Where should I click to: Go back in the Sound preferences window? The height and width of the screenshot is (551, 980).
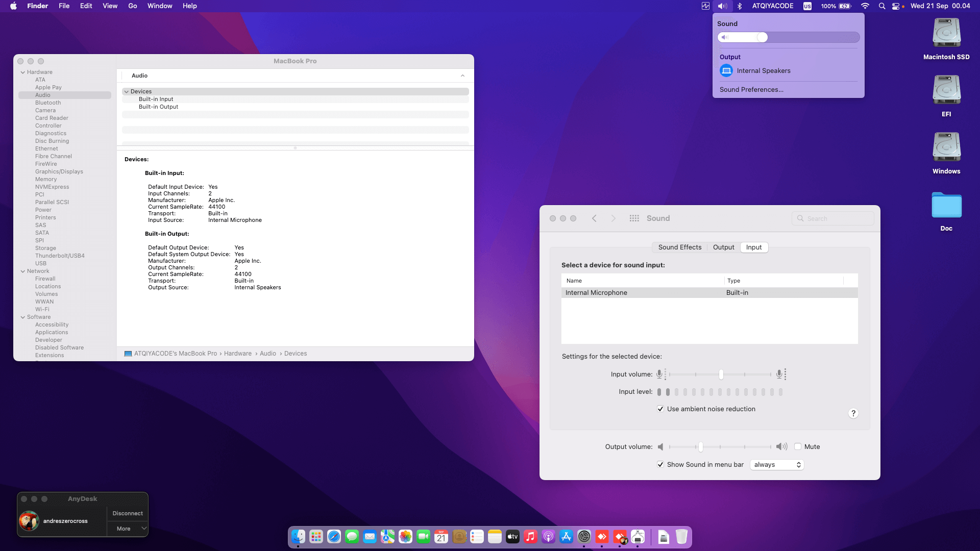pyautogui.click(x=594, y=218)
